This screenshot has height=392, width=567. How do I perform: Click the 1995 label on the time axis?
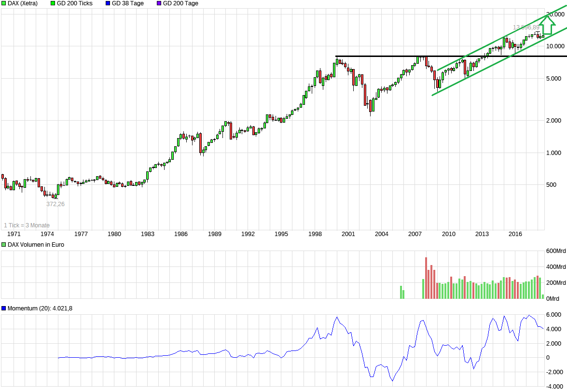(x=281, y=234)
